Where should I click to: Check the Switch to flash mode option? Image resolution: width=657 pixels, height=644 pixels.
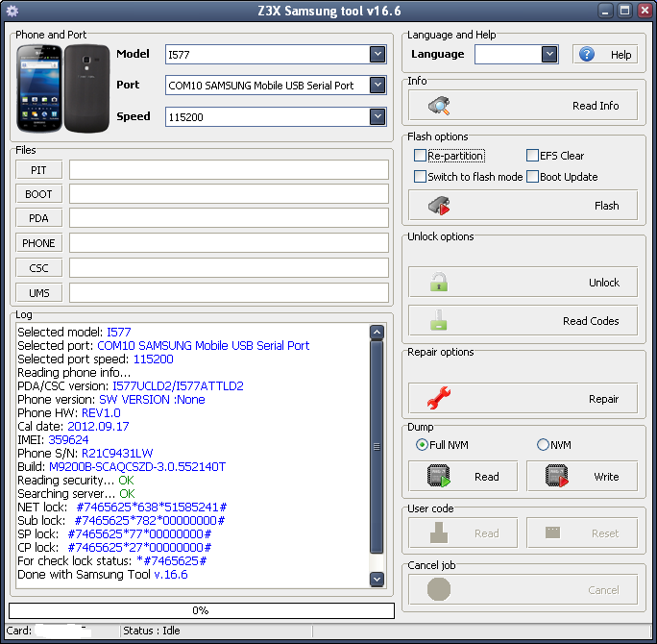420,177
